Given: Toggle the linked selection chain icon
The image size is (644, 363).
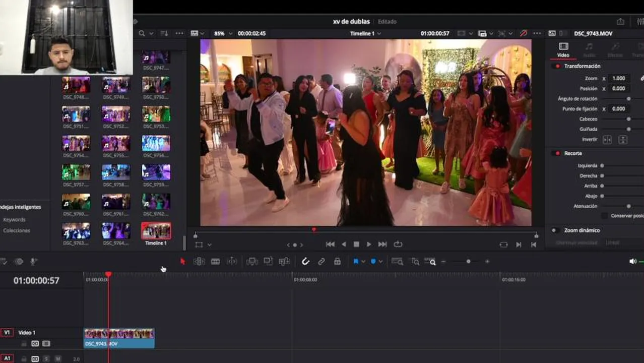Looking at the screenshot, I should pyautogui.click(x=321, y=261).
